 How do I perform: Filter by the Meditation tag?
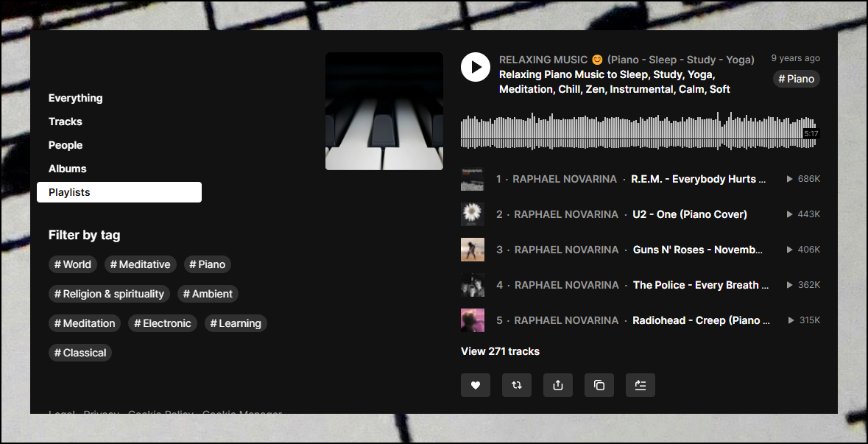point(85,323)
